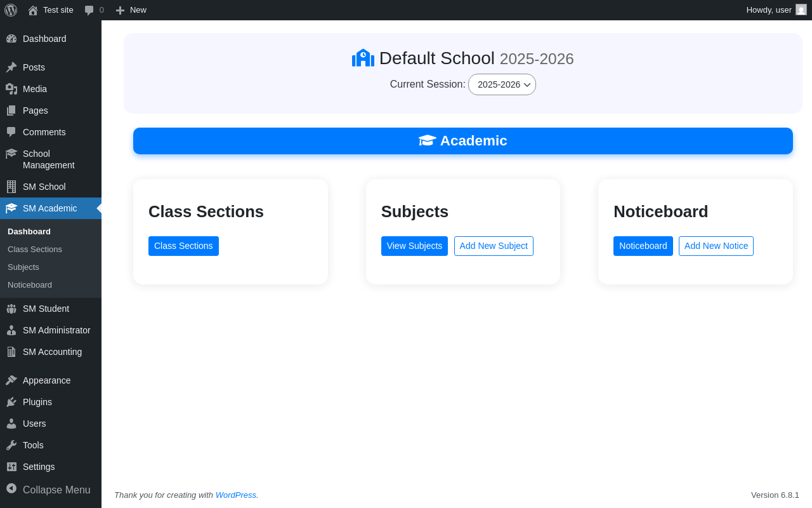The image size is (812, 508).
Task: Click the blue Class Sections button
Action: pyautogui.click(x=183, y=246)
